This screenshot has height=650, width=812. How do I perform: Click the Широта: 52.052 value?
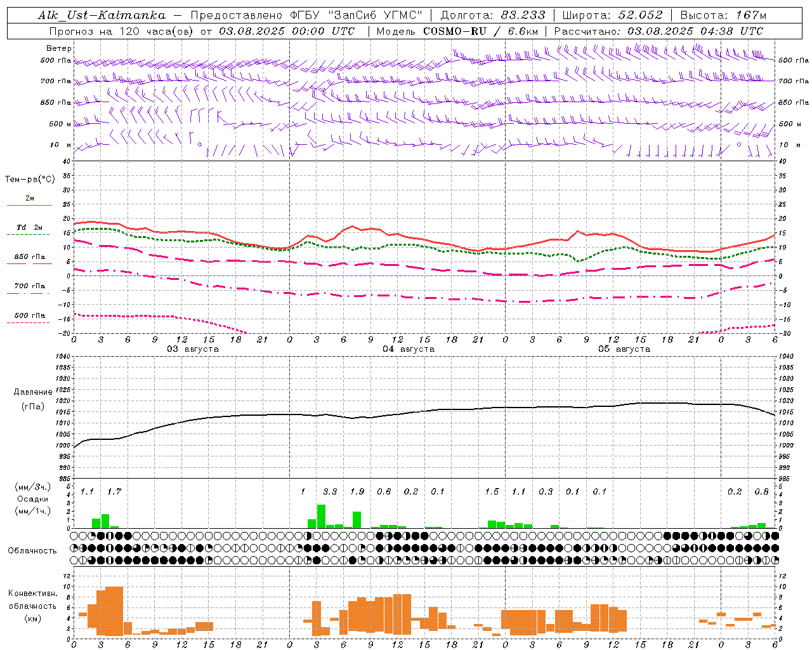point(612,15)
